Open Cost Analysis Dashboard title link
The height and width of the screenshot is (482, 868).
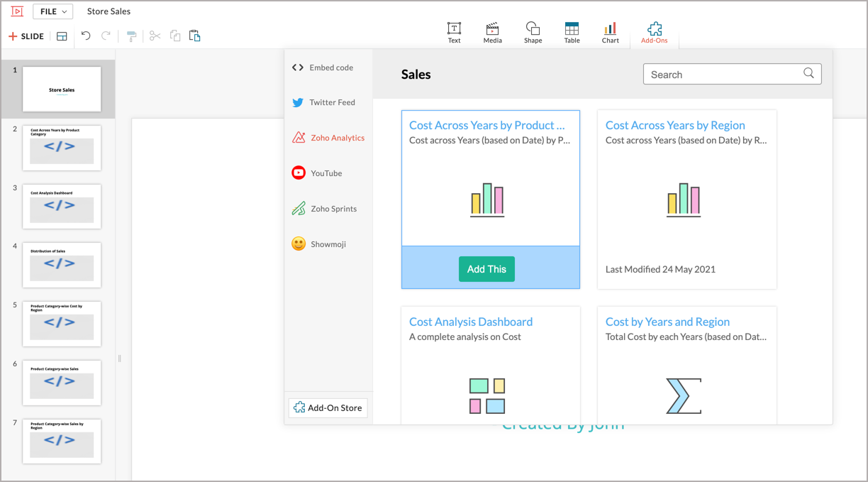point(471,322)
